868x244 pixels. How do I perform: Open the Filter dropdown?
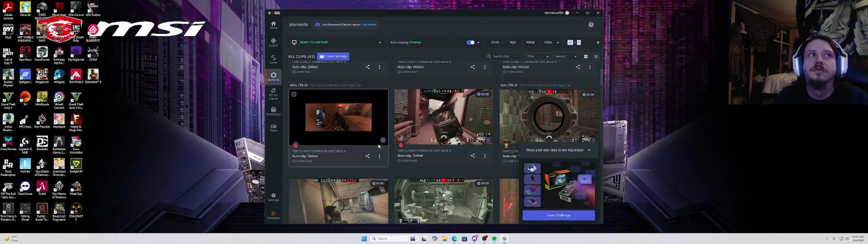coord(538,56)
